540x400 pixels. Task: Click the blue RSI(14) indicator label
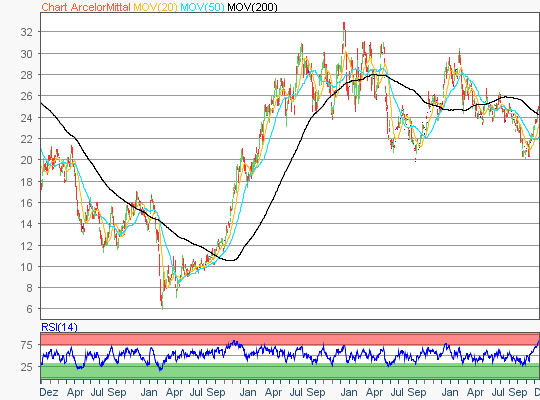pyautogui.click(x=59, y=327)
